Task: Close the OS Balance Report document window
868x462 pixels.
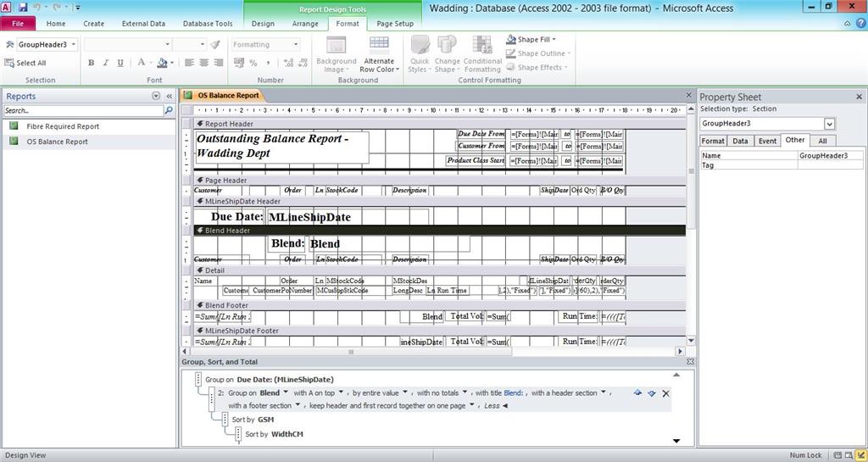Action: 688,95
